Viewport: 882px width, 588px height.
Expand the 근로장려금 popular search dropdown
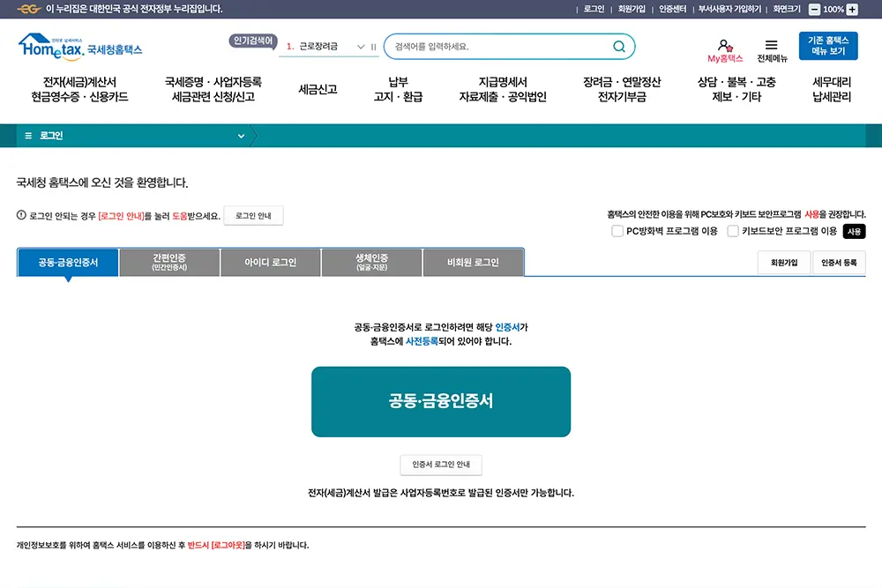pos(360,46)
